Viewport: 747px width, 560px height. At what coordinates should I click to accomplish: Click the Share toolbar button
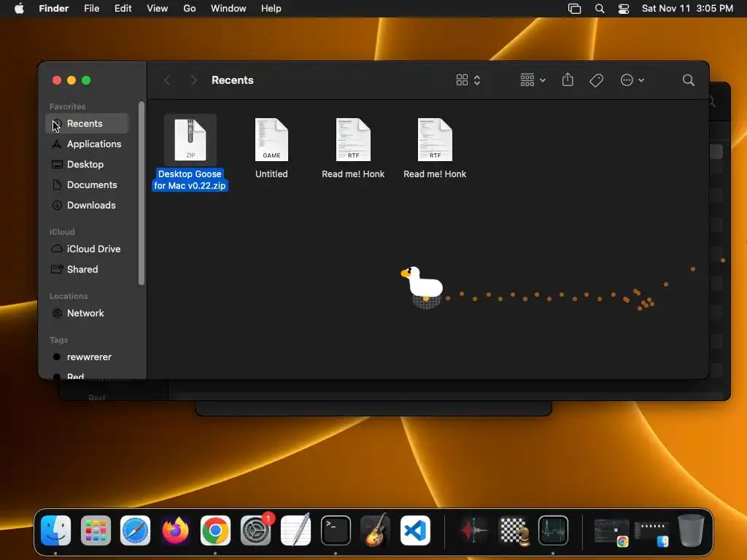coord(568,80)
